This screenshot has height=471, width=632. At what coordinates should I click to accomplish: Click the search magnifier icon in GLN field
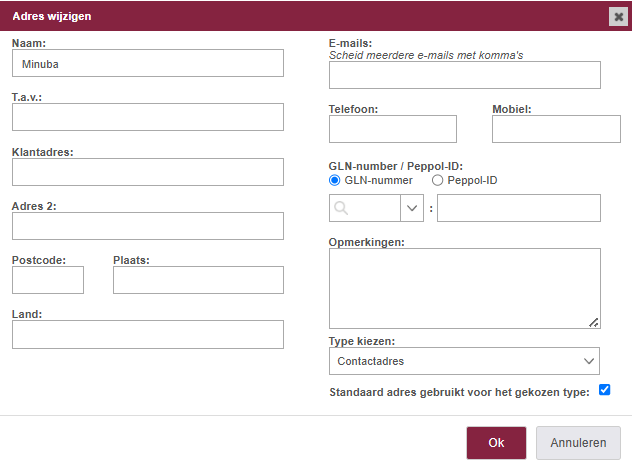[341, 208]
